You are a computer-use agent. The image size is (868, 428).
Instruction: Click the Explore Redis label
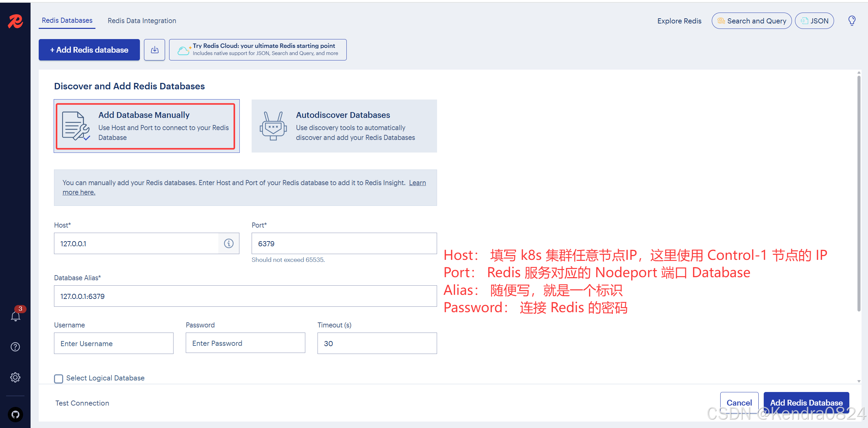pyautogui.click(x=679, y=21)
